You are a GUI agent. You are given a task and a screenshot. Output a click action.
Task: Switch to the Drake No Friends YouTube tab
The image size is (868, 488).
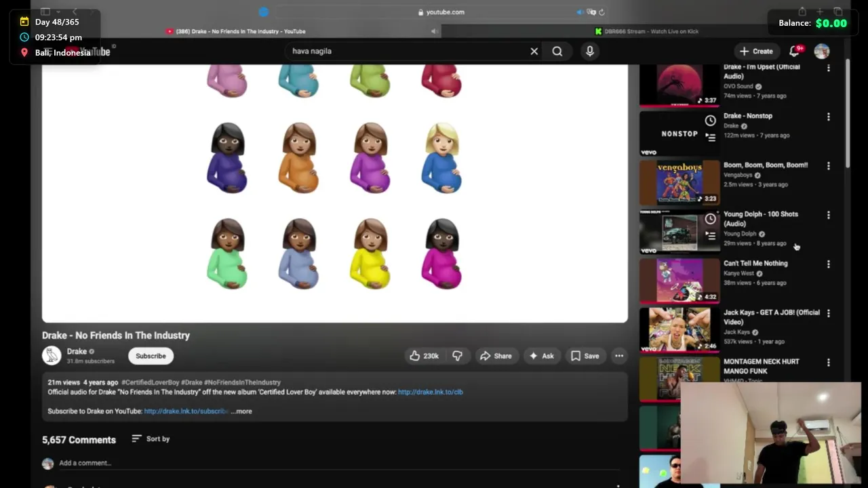coord(235,31)
